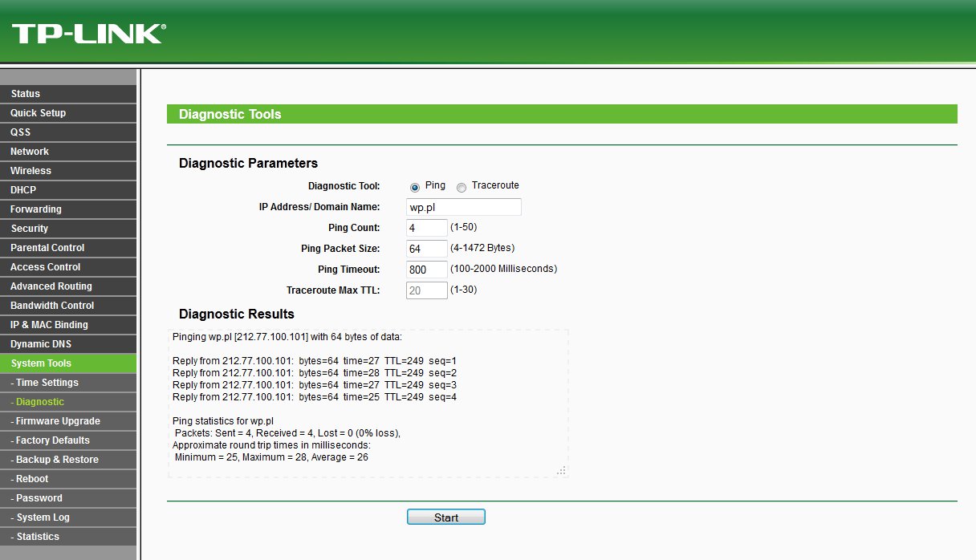Screen dimensions: 976x560
Task: Open the System Log page
Action: [68, 517]
